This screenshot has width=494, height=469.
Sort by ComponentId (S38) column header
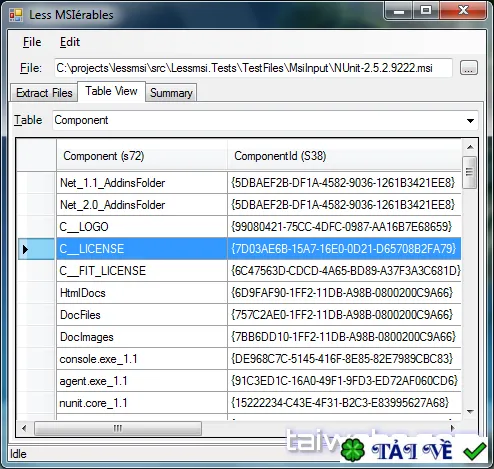pyautogui.click(x=345, y=156)
